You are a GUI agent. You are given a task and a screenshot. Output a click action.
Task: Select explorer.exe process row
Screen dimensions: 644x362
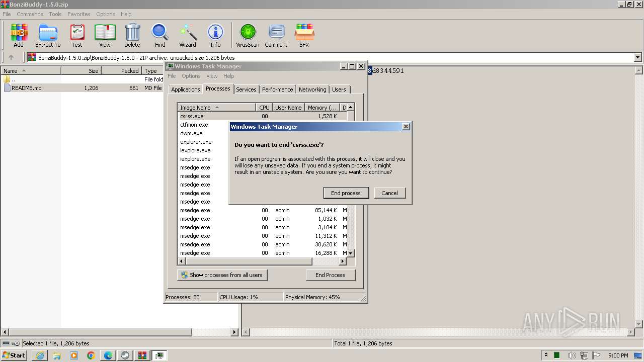(196, 142)
